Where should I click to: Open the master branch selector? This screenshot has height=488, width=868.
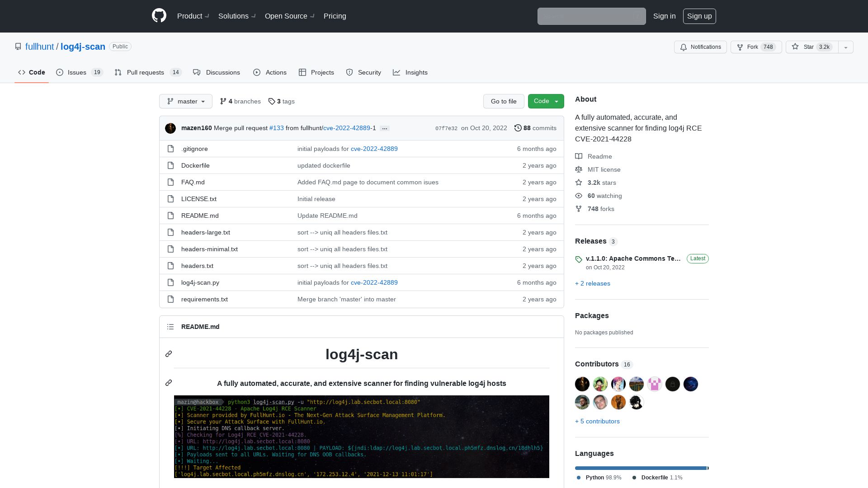click(x=186, y=101)
